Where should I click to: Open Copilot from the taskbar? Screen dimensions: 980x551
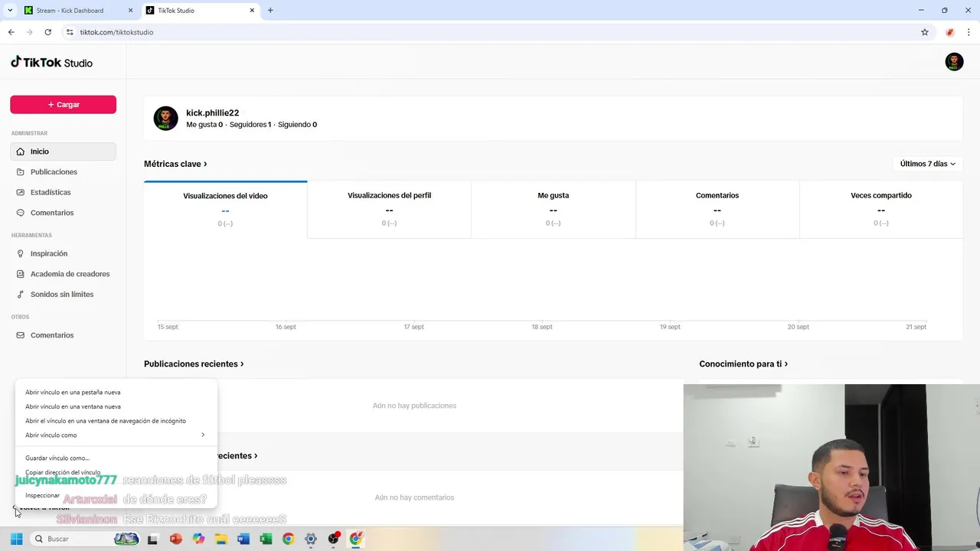tap(198, 539)
